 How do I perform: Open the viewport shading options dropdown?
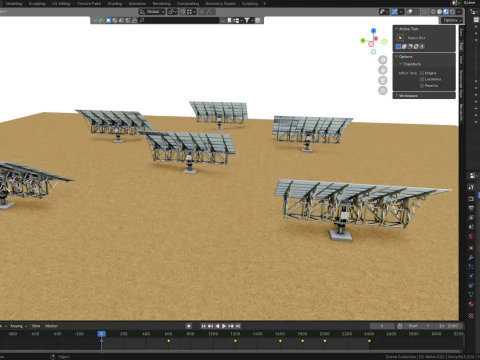[x=459, y=12]
